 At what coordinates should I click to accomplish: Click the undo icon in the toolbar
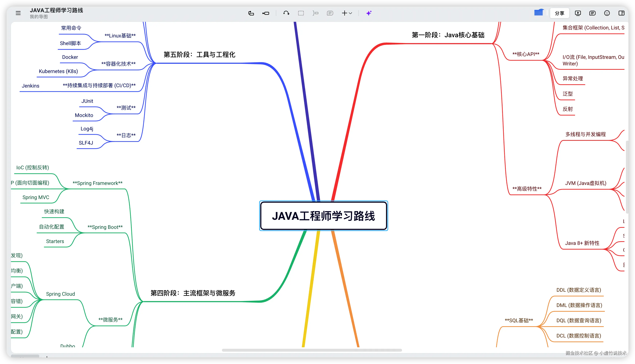286,13
